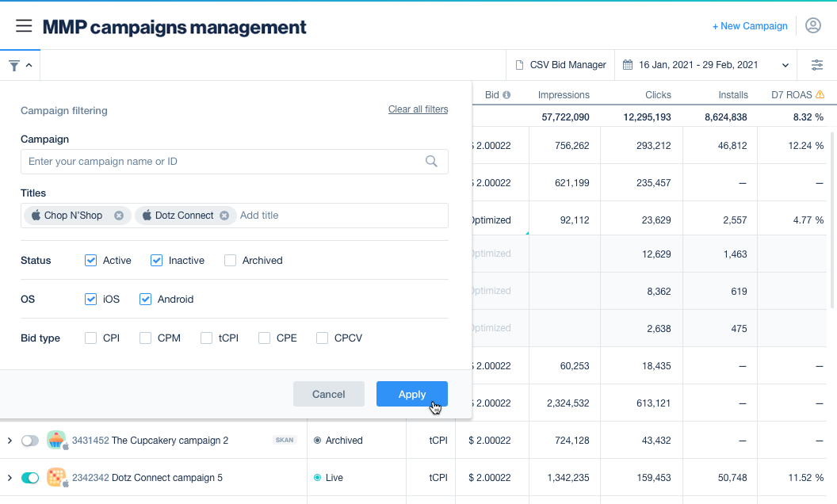Click The Cupcakery app thumbnail
This screenshot has height=504, width=837.
pos(55,440)
